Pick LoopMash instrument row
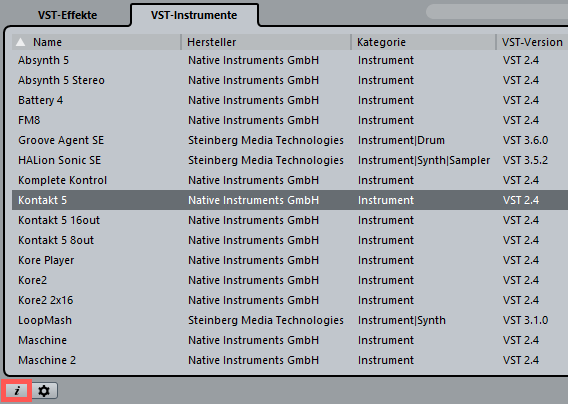The width and height of the screenshot is (568, 404). [290, 320]
